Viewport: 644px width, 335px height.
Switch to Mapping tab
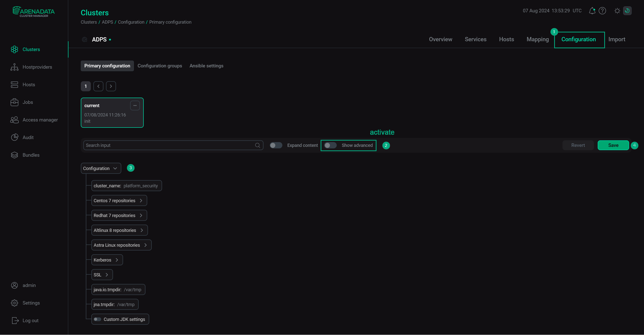click(x=538, y=39)
